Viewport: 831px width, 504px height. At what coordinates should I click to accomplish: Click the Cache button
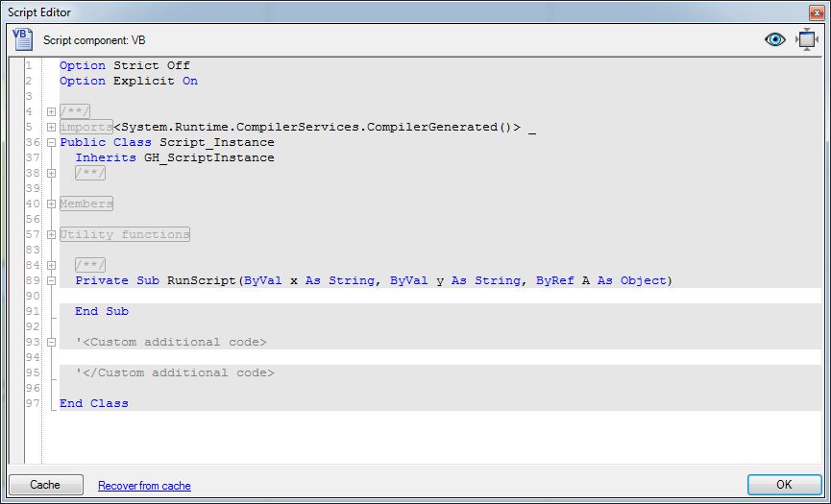[45, 485]
